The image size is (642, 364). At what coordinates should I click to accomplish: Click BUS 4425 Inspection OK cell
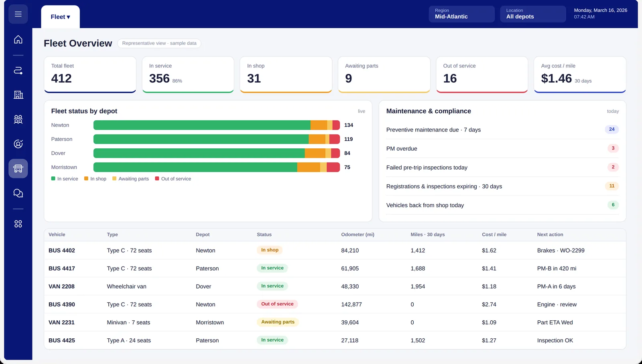(x=555, y=340)
